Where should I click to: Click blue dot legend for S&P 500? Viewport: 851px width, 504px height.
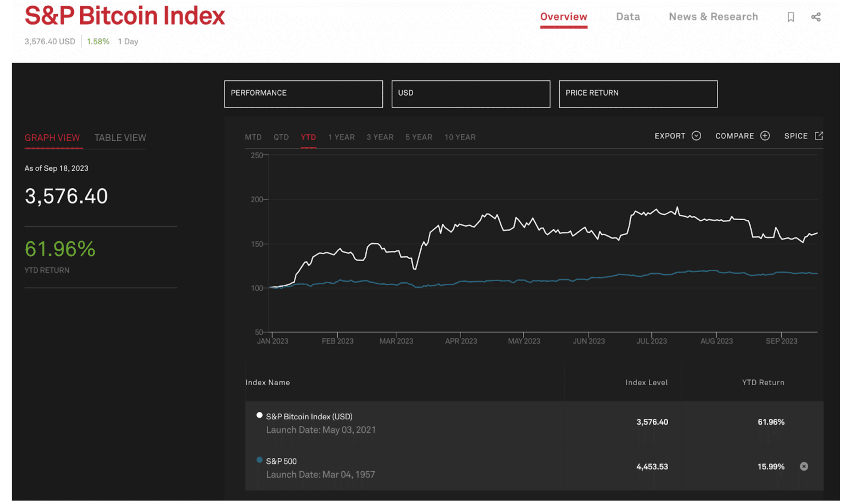click(x=259, y=460)
